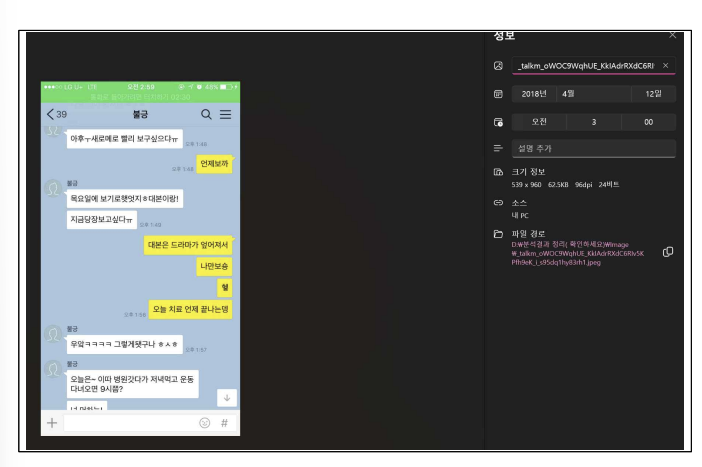Image resolution: width=702 pixels, height=467 pixels.
Task: Open the emoji smiley picker
Action: tap(204, 423)
